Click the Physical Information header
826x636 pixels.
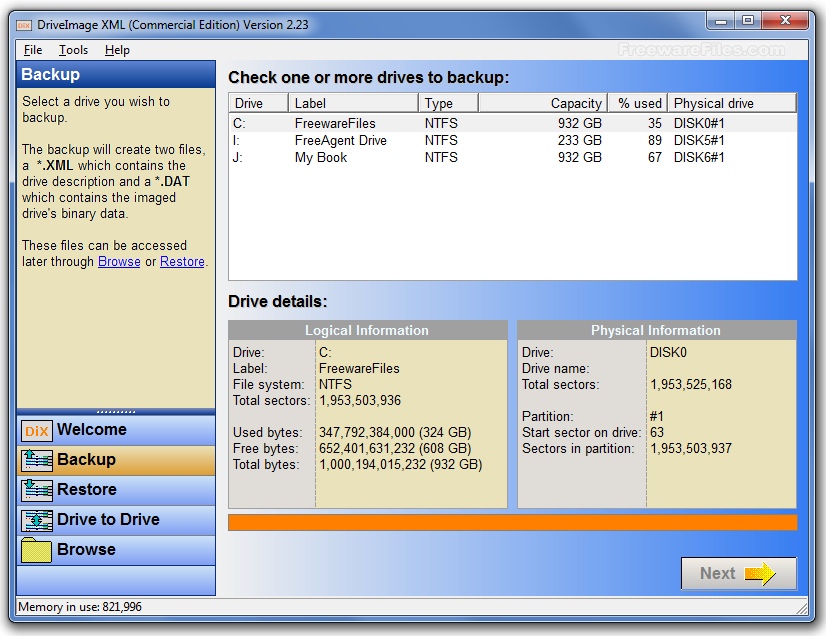coord(656,330)
